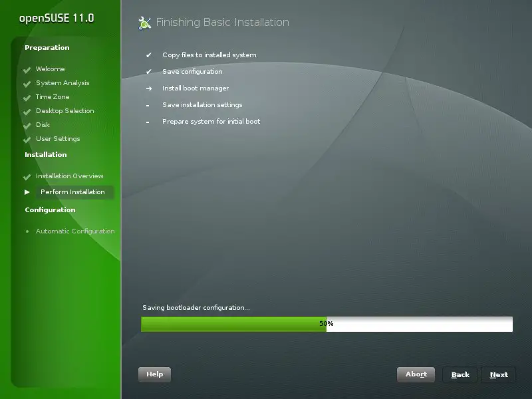Select the Time Zone step
The height and width of the screenshot is (399, 532).
coord(53,96)
